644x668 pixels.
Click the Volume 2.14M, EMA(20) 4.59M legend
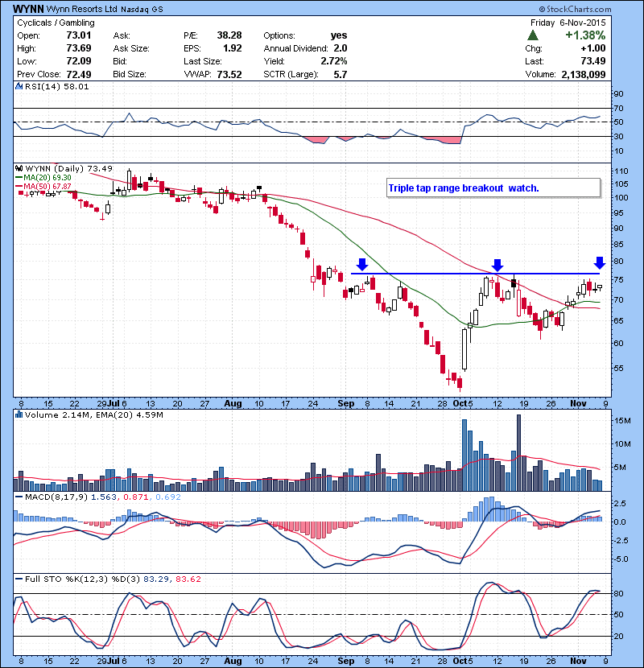pos(93,415)
